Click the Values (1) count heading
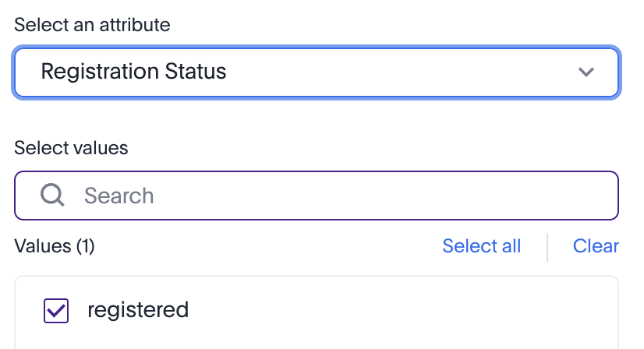Image resolution: width=644 pixels, height=349 pixels. (55, 247)
